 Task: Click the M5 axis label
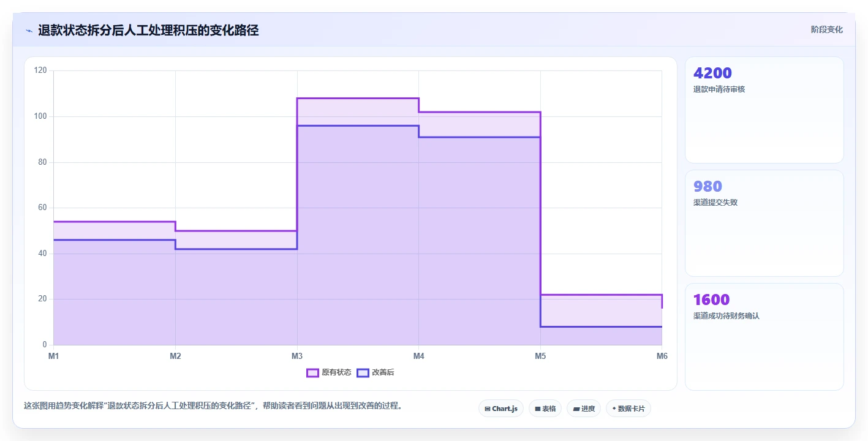point(540,356)
